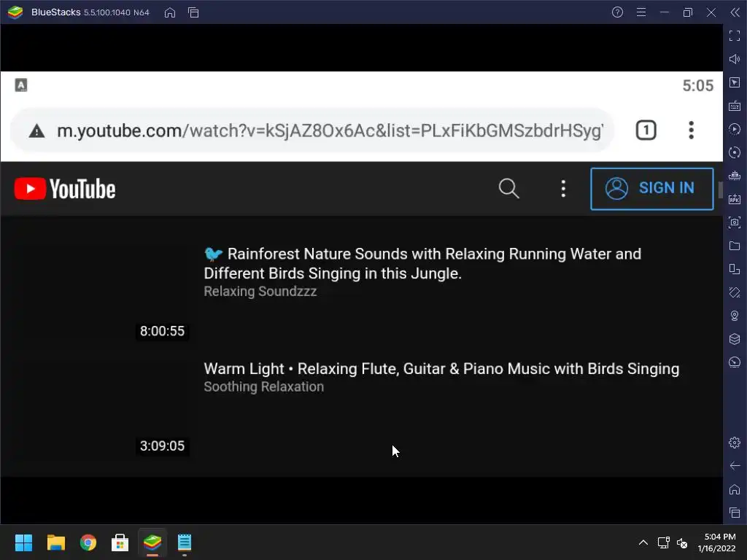This screenshot has height=560, width=747.
Task: Click the keyboard indicator icon in Android status bar
Action: point(21,85)
